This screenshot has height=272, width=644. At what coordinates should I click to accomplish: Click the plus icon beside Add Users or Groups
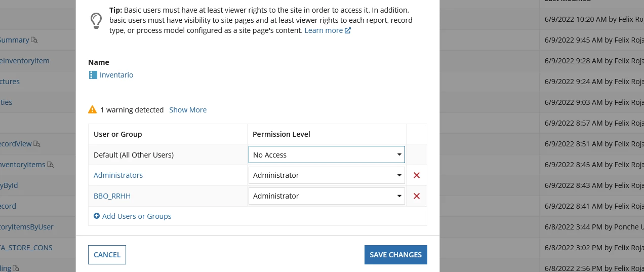tap(97, 216)
